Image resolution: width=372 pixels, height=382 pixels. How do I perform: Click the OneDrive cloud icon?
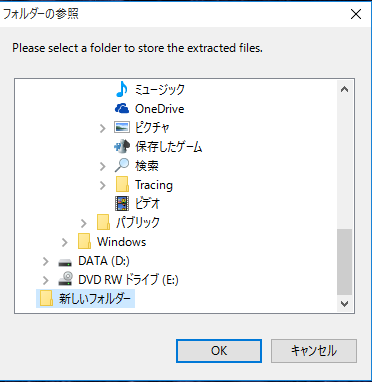click(x=122, y=109)
